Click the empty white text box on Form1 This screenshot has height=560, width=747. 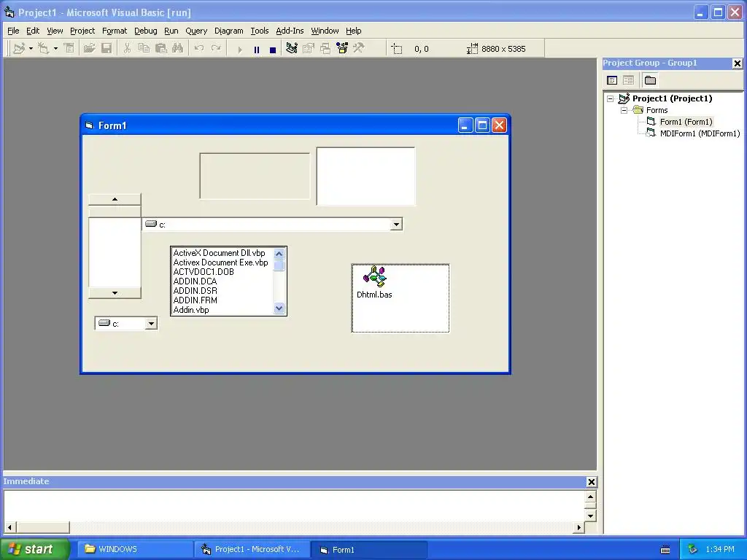[x=366, y=176]
